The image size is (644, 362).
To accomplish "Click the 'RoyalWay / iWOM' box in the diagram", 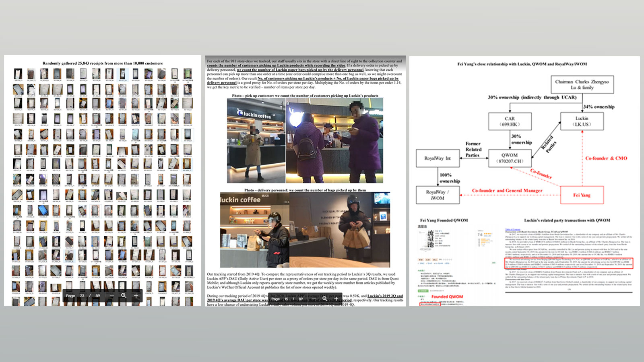I will (x=438, y=195).
